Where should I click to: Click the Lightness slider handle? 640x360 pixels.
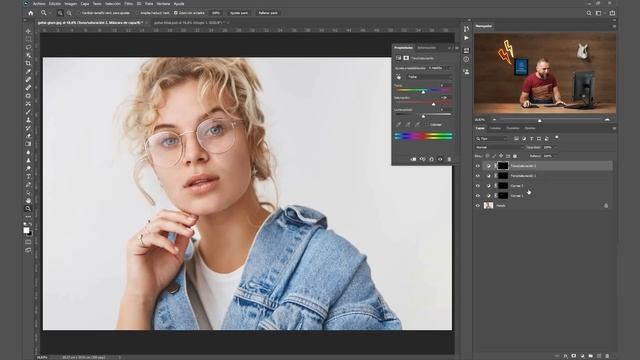point(423,116)
